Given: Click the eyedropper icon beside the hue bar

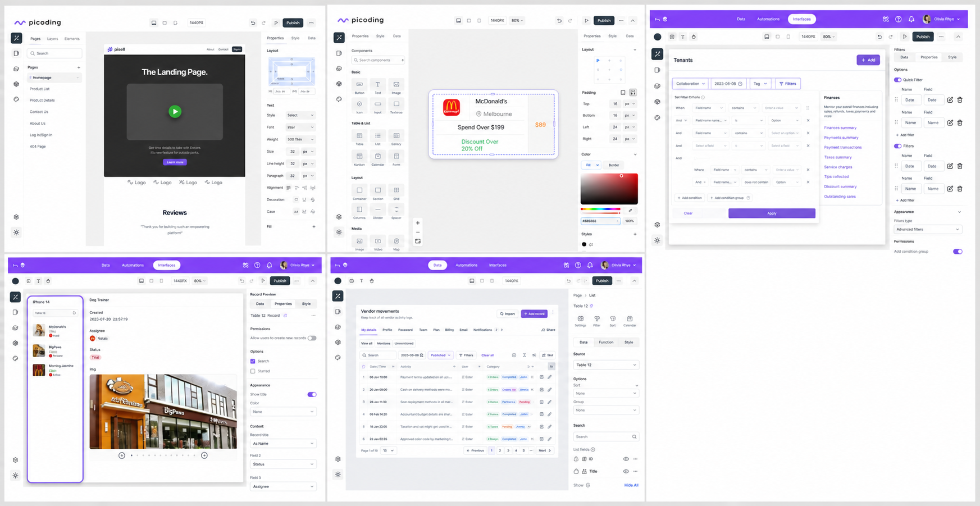Looking at the screenshot, I should pos(630,211).
